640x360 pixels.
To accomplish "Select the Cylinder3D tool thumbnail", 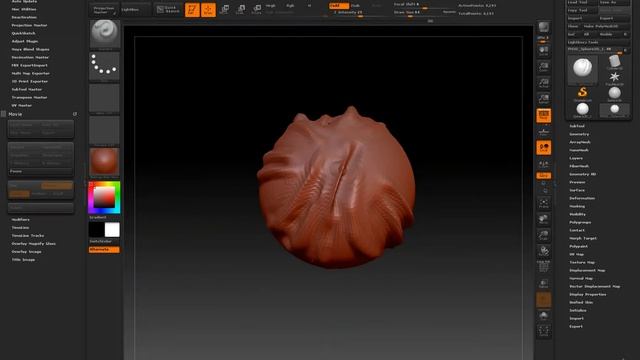I will coord(614,62).
